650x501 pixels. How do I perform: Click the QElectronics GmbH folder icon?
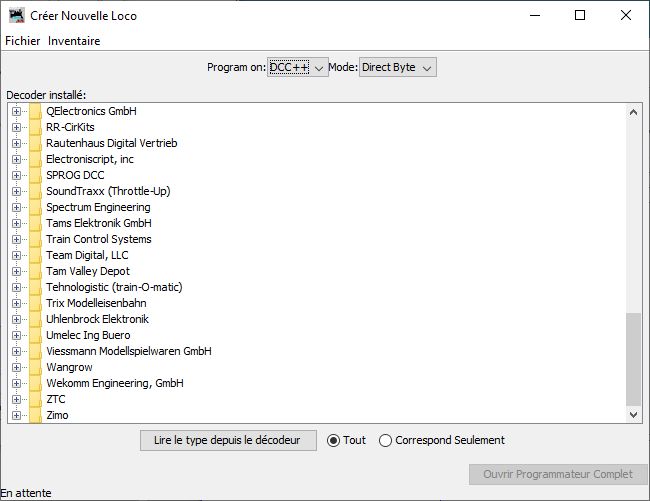tap(36, 111)
